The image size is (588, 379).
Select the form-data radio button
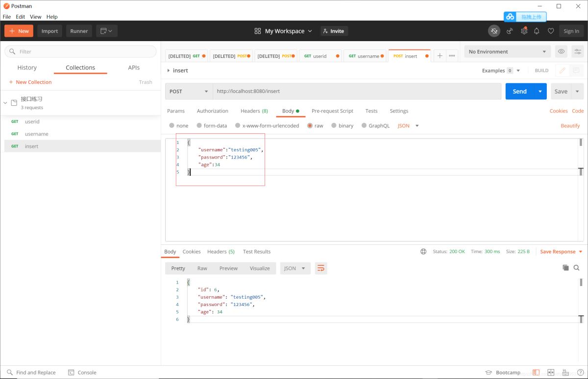(199, 126)
